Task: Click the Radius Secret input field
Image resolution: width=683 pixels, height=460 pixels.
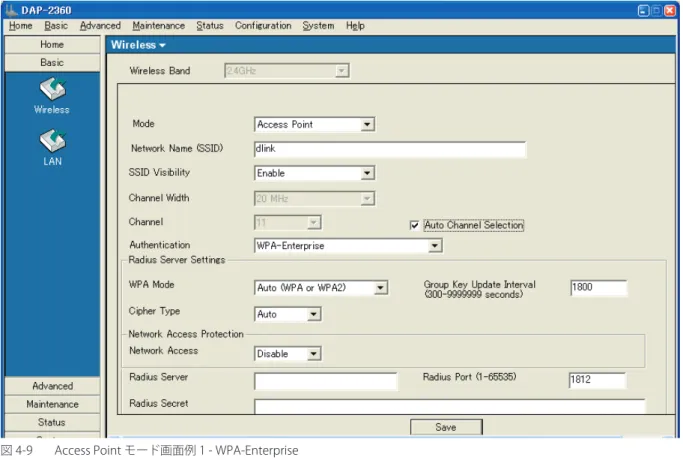Action: (x=450, y=406)
